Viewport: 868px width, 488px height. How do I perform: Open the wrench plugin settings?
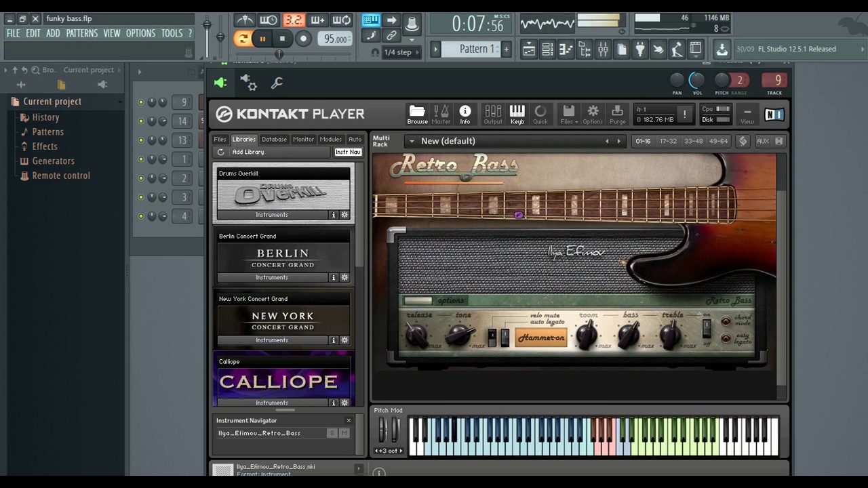(x=277, y=83)
